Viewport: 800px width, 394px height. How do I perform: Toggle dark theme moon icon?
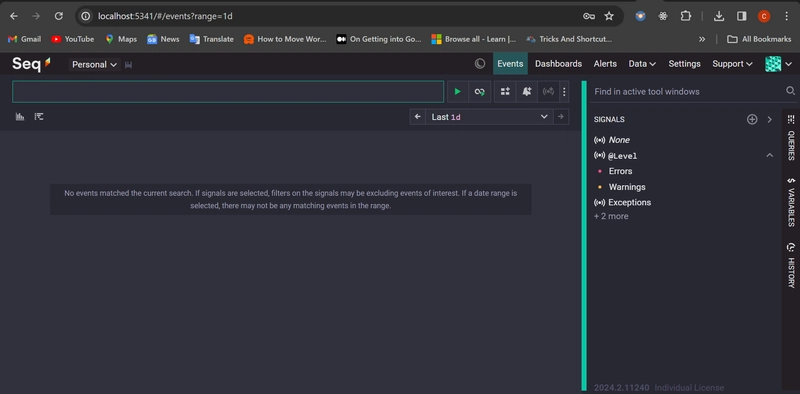(480, 64)
